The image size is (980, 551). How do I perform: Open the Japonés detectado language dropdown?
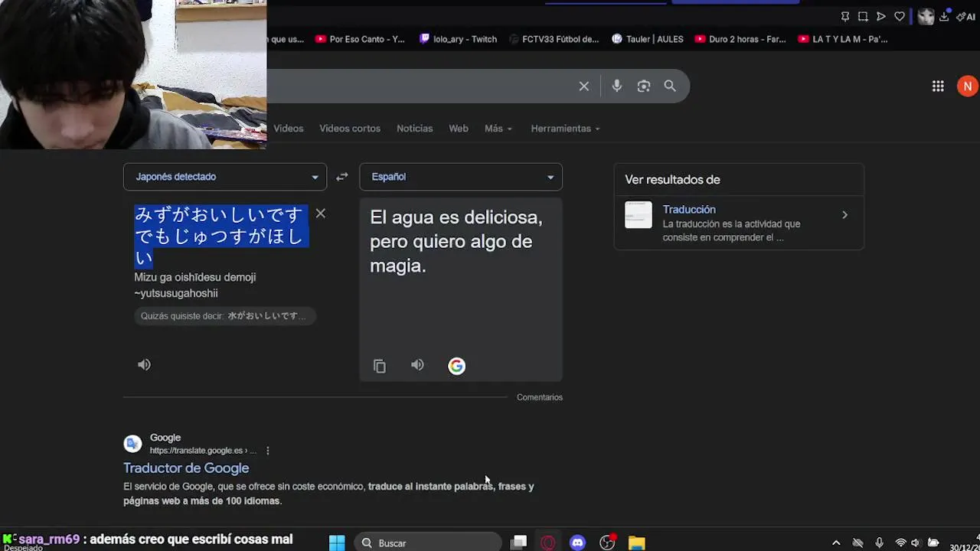[x=225, y=177]
